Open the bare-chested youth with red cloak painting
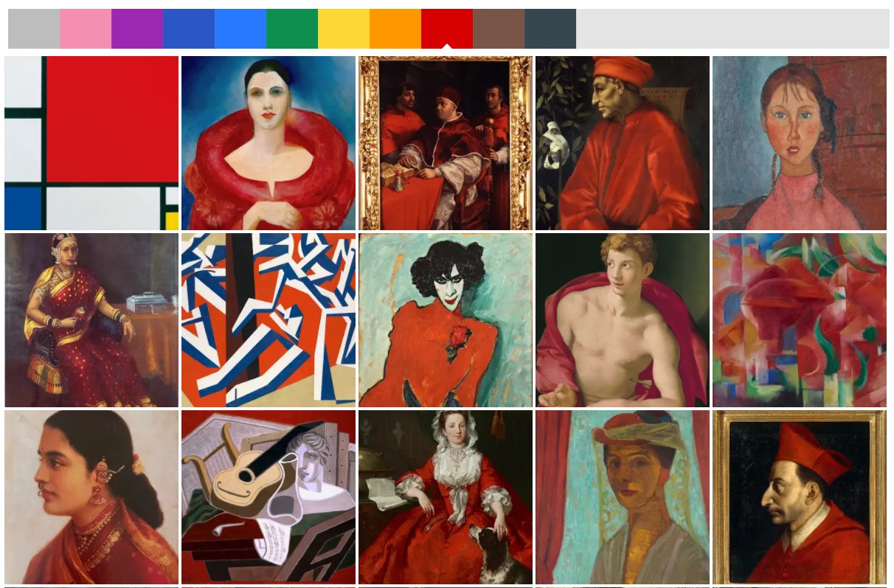Image resolution: width=894 pixels, height=588 pixels. (x=623, y=320)
